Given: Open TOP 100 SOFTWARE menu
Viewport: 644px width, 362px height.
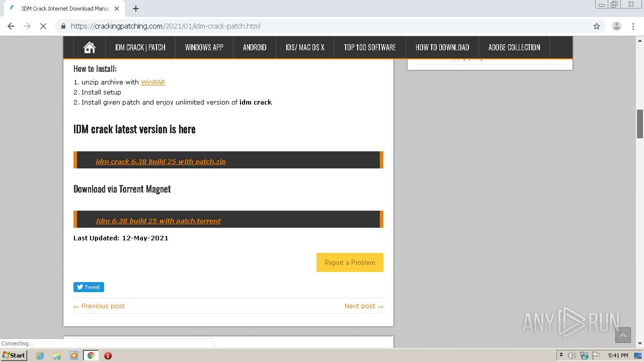Looking at the screenshot, I should click(370, 47).
